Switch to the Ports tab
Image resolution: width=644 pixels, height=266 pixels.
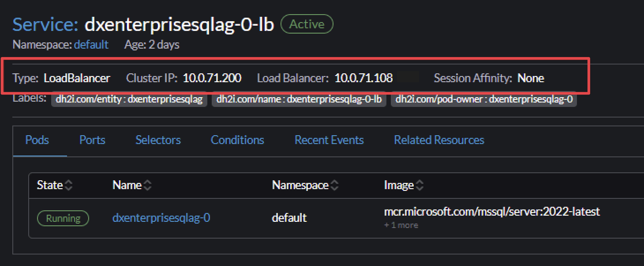(92, 140)
